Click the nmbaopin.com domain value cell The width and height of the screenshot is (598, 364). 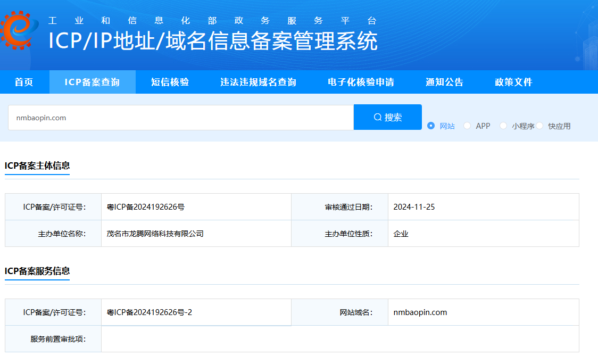483,312
